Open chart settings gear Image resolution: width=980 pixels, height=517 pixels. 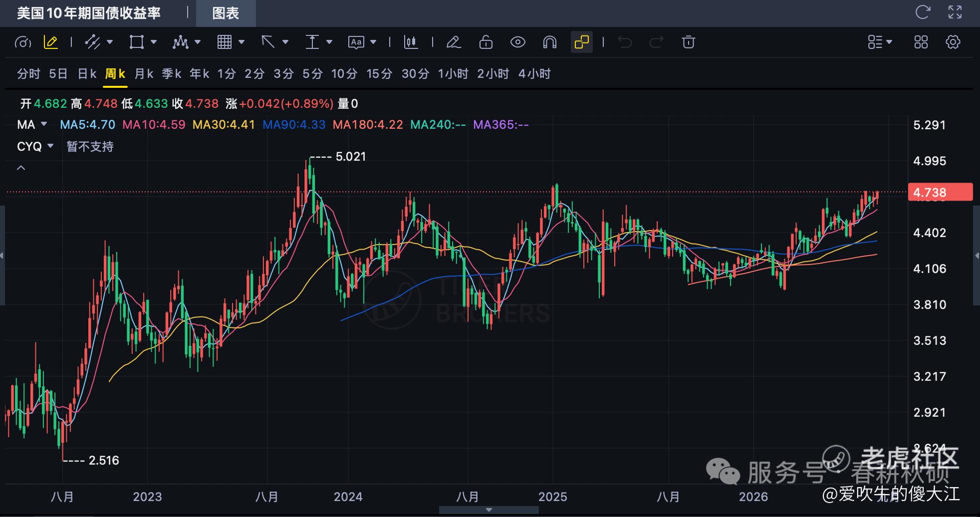[x=953, y=42]
